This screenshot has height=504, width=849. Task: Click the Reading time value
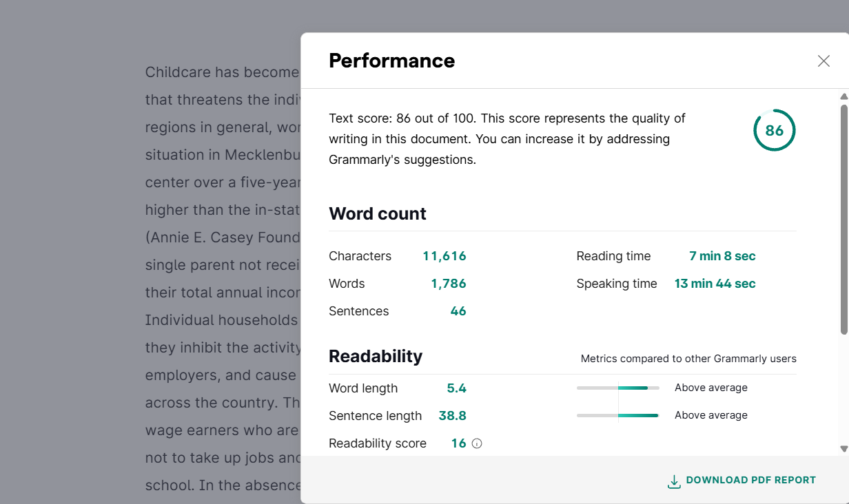pos(722,256)
